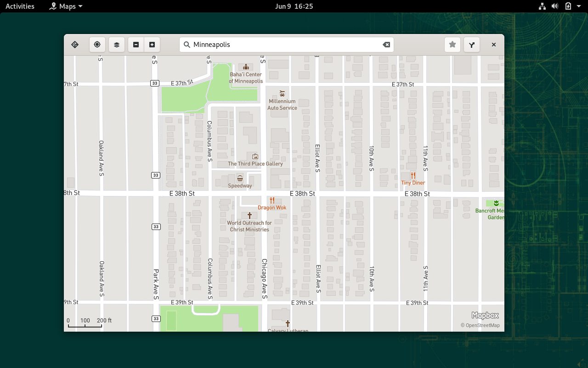The width and height of the screenshot is (588, 368).
Task: Close the Maps window
Action: [x=494, y=45]
